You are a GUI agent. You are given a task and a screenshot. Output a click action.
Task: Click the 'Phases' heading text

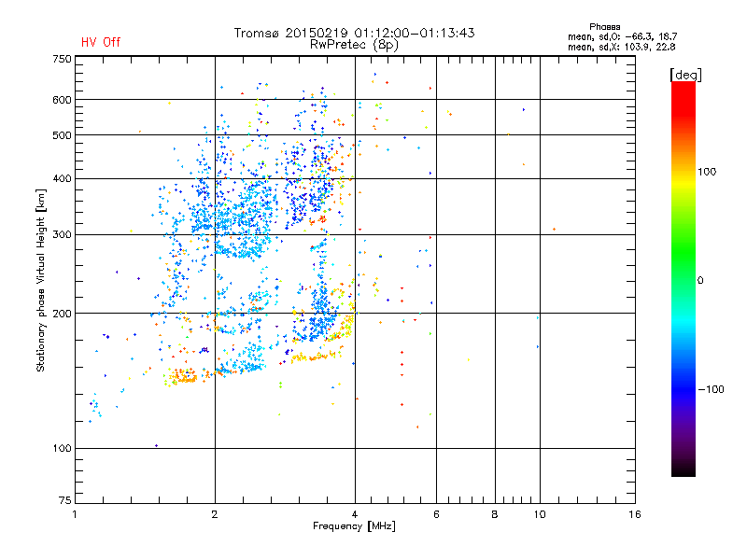pos(604,27)
